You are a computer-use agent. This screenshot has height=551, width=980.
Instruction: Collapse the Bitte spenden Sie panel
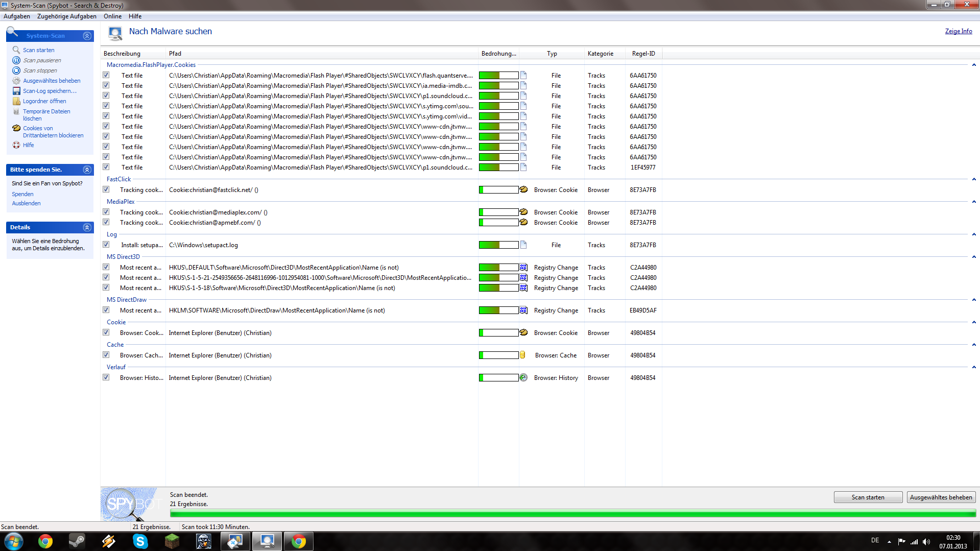tap(87, 170)
